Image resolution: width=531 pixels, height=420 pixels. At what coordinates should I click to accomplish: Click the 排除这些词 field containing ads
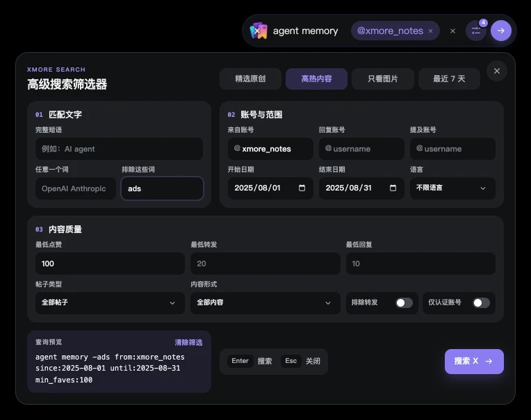point(162,188)
